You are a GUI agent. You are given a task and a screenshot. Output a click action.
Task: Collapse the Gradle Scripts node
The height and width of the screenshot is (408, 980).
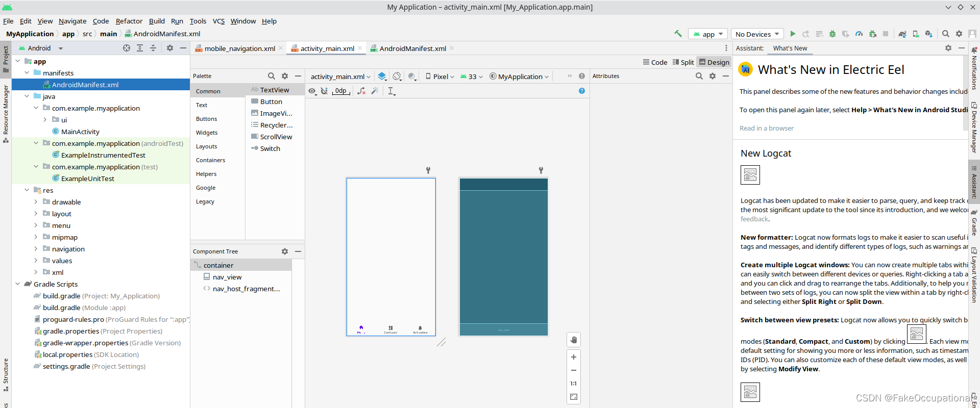(17, 284)
